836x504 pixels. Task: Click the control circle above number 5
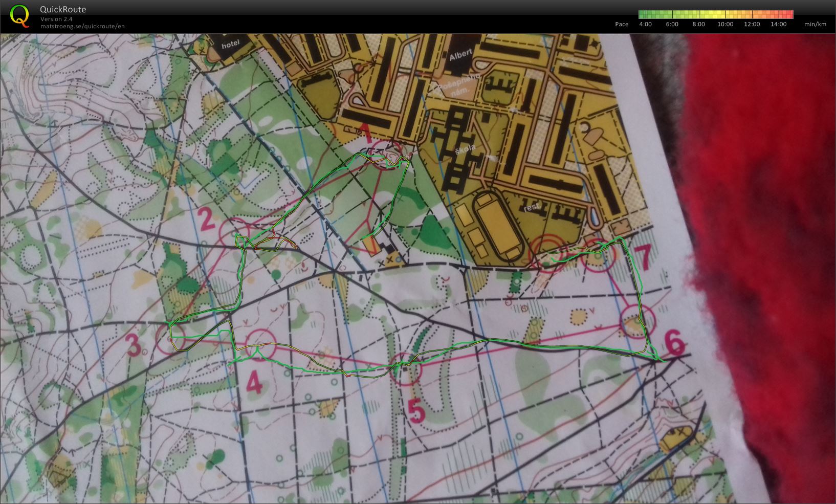tap(405, 368)
